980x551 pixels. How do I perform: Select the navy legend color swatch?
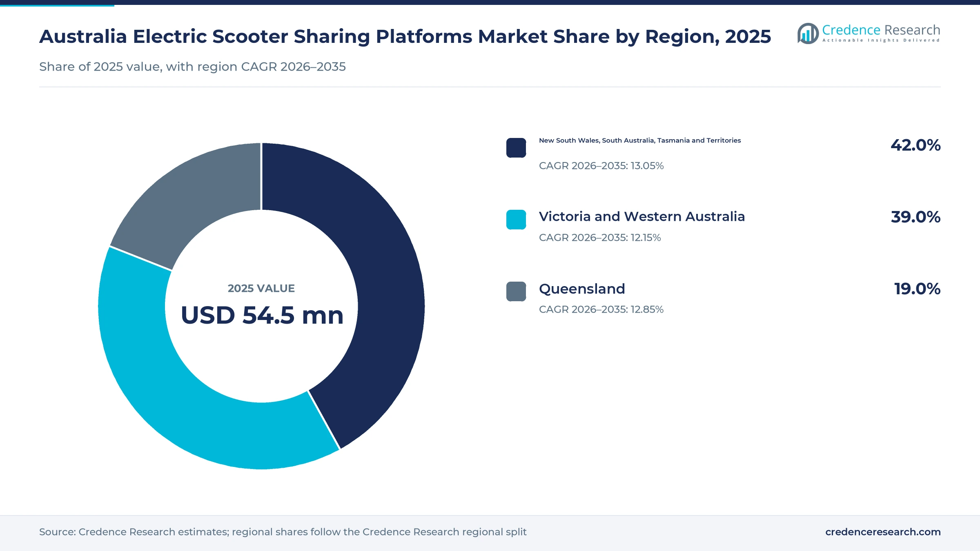[516, 148]
